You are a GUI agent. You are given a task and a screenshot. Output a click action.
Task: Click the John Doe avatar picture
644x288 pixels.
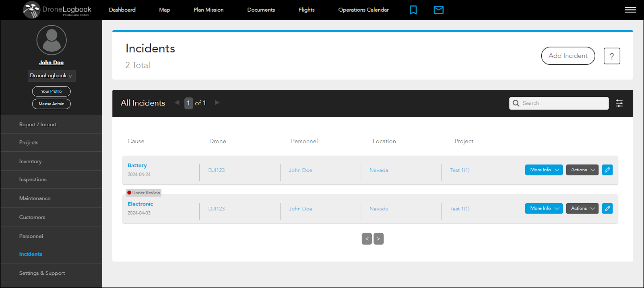click(52, 40)
